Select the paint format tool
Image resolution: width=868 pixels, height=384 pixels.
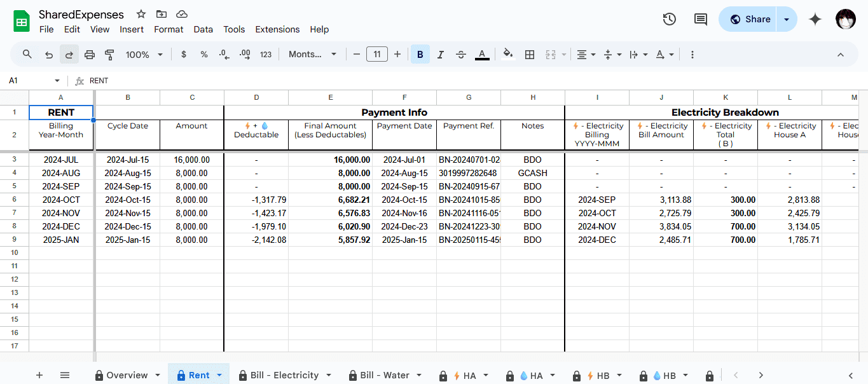(109, 55)
